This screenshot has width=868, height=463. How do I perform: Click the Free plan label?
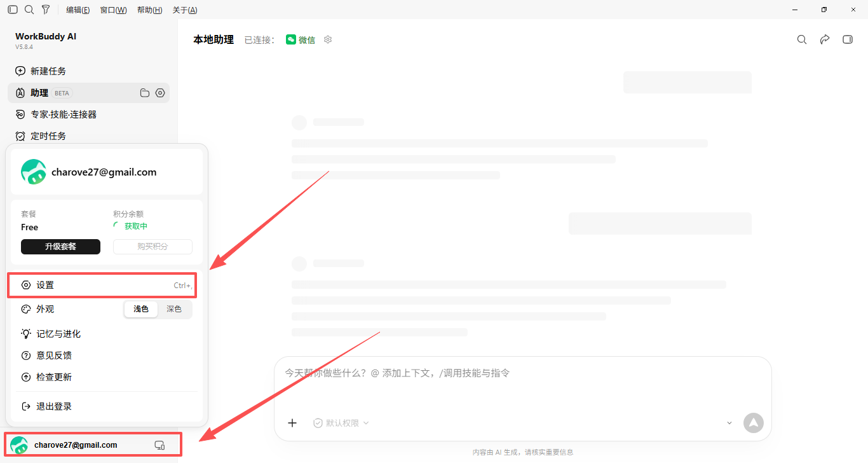tap(30, 227)
